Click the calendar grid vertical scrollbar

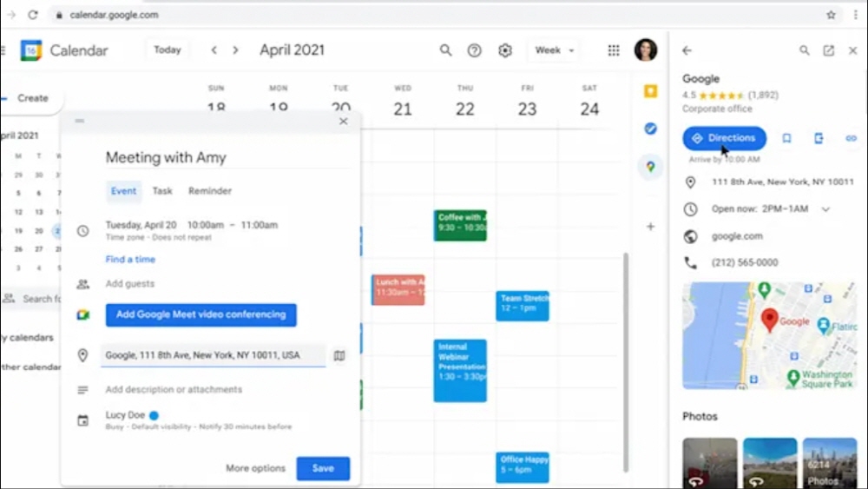pos(626,363)
